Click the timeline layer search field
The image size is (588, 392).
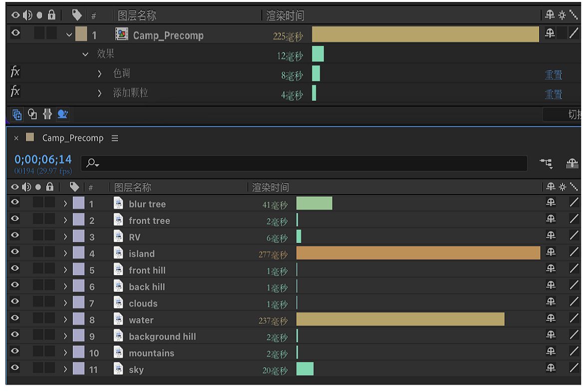coord(299,163)
